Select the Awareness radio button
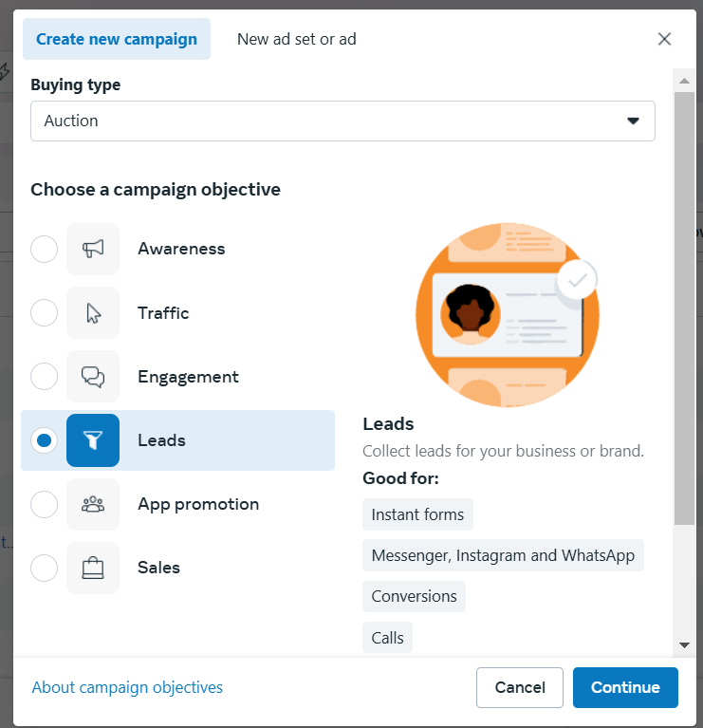703x728 pixels. coord(44,249)
